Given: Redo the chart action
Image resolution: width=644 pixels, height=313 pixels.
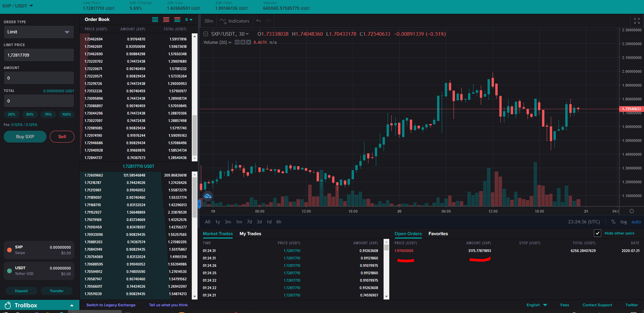Looking at the screenshot, I should click(x=268, y=21).
